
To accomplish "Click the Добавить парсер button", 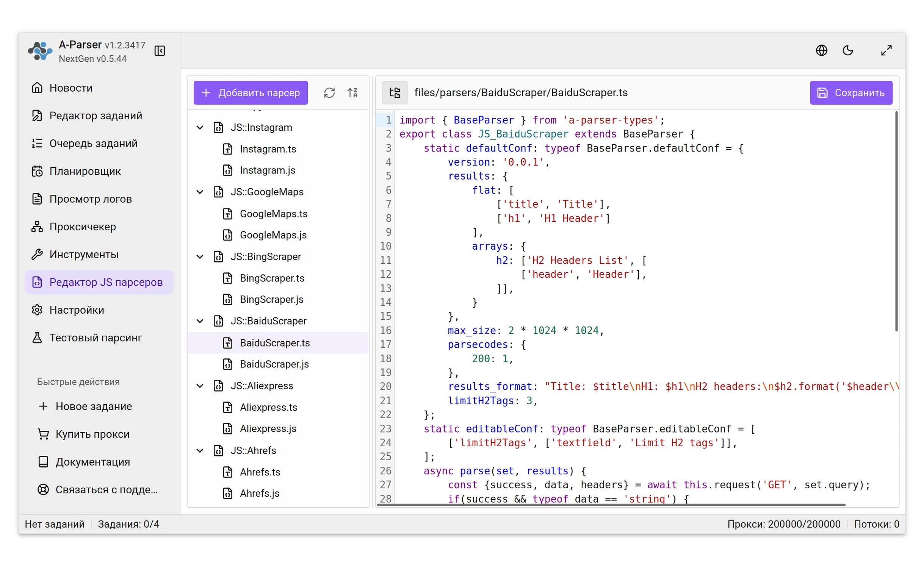I will pyautogui.click(x=250, y=93).
